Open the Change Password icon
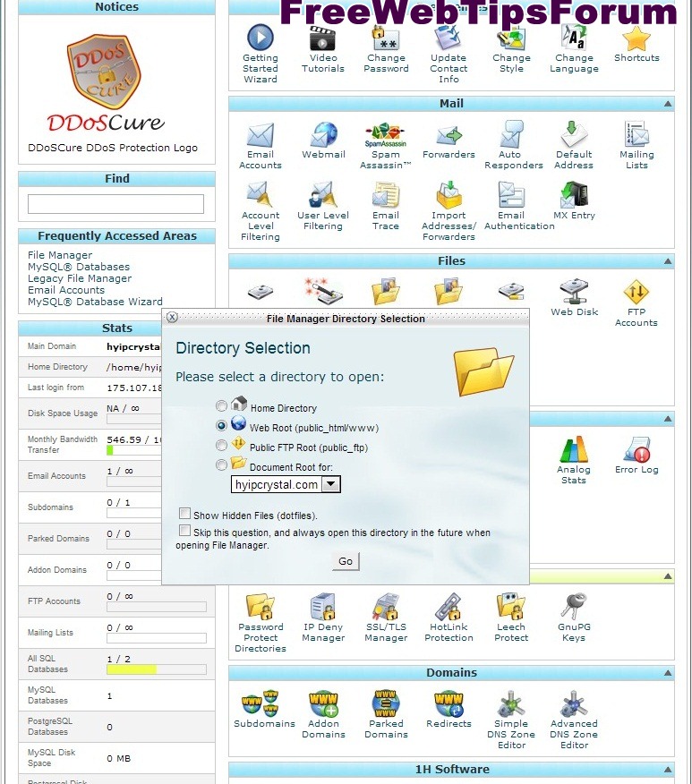 tap(386, 38)
